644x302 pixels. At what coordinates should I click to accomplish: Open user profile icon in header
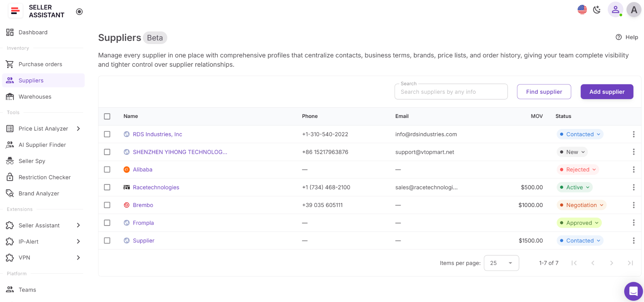coord(615,10)
